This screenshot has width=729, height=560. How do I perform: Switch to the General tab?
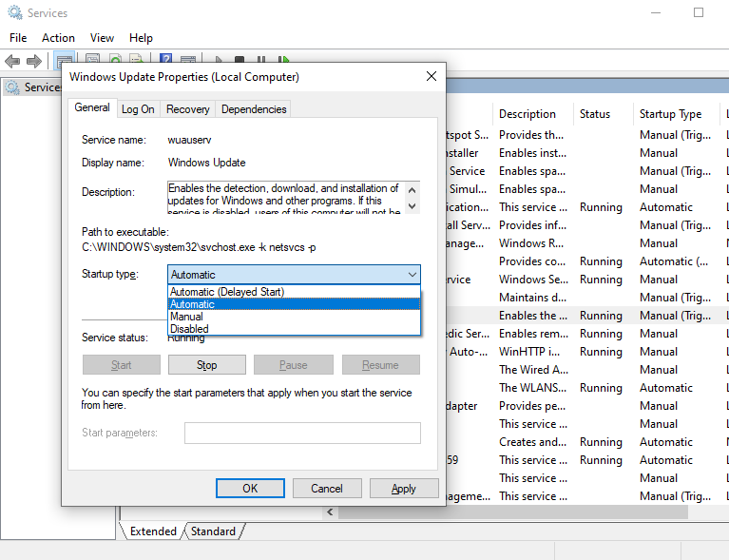92,107
